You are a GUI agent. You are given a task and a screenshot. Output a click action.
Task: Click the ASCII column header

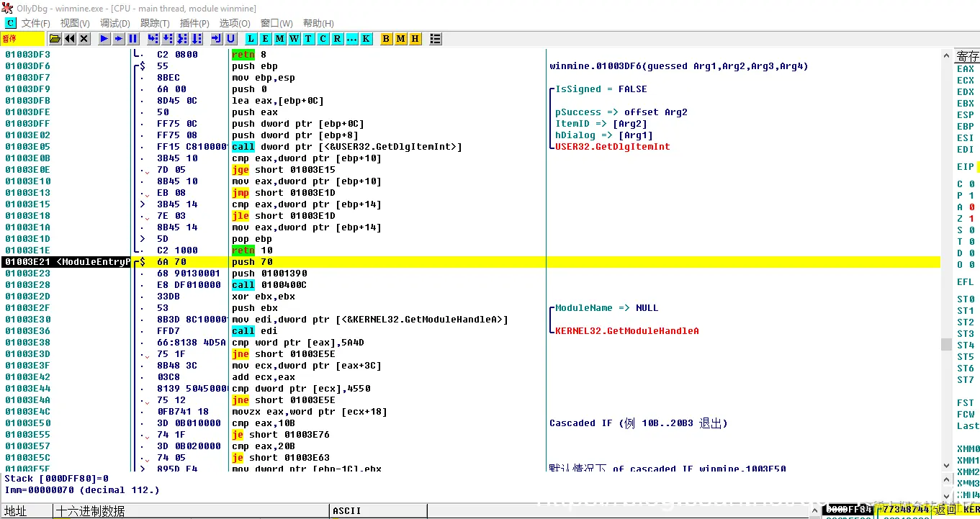pyautogui.click(x=378, y=511)
